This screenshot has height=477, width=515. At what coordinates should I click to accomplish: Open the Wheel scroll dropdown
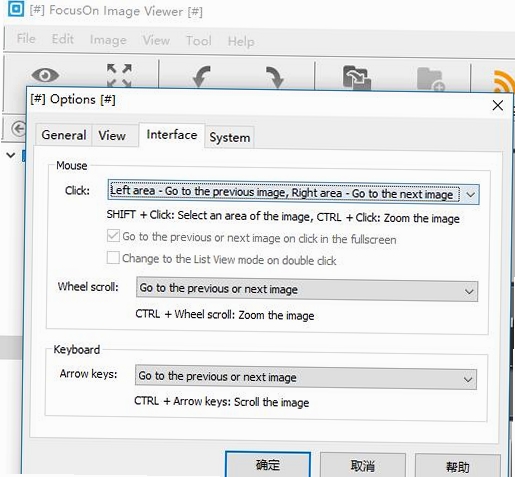(307, 289)
